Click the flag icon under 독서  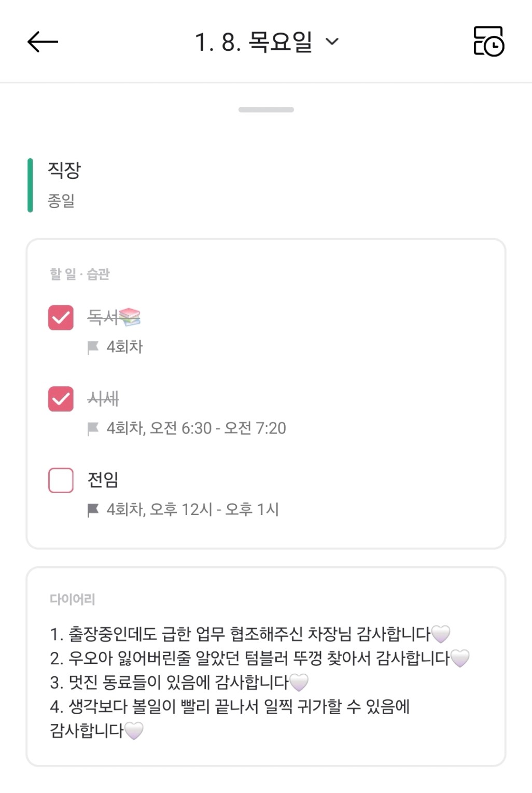(93, 347)
